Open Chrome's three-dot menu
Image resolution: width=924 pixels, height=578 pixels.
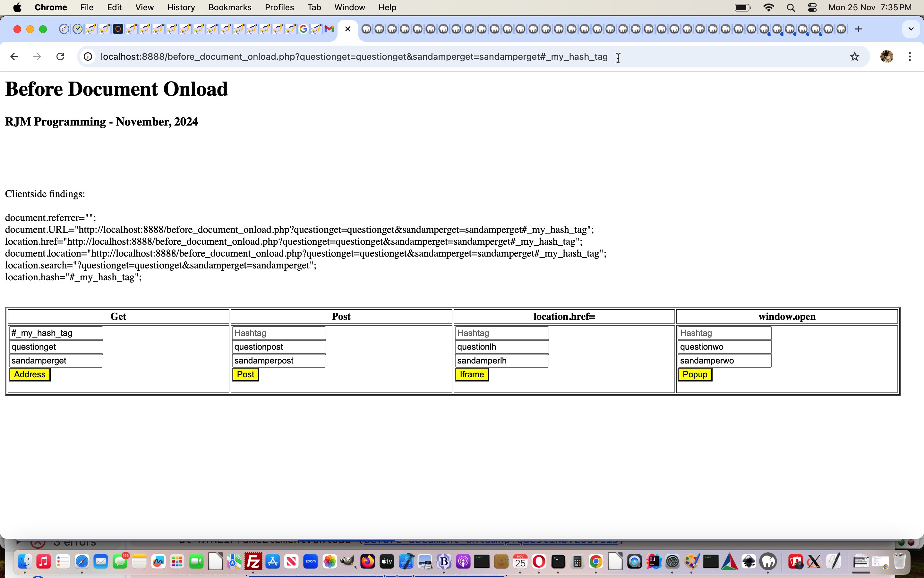click(x=910, y=57)
